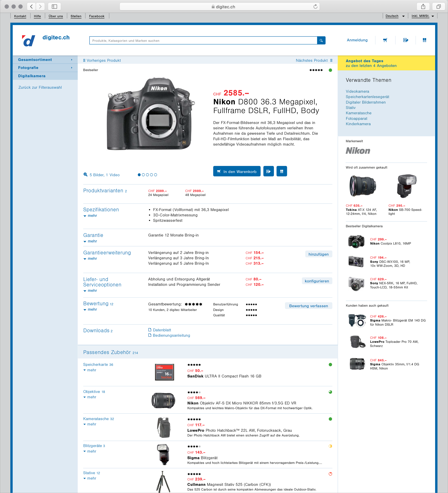Go to Vorheriges Produkt
This screenshot has width=448, height=493.
pos(102,60)
